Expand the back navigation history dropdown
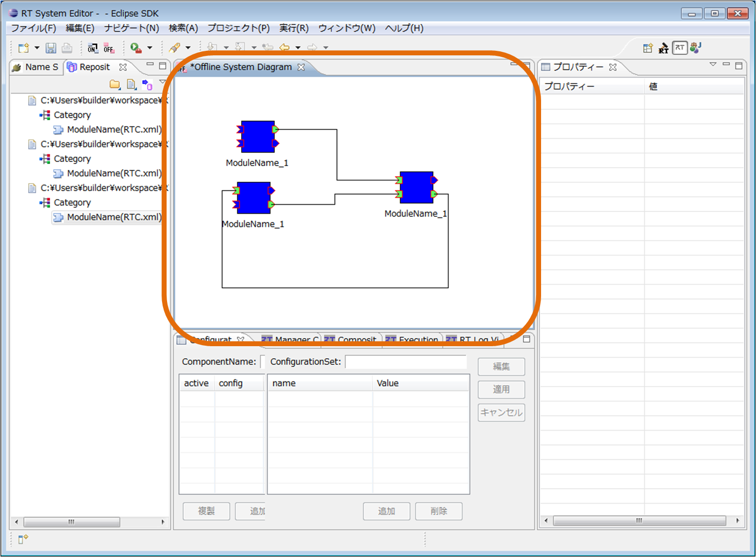The width and height of the screenshot is (756, 557). [x=298, y=48]
